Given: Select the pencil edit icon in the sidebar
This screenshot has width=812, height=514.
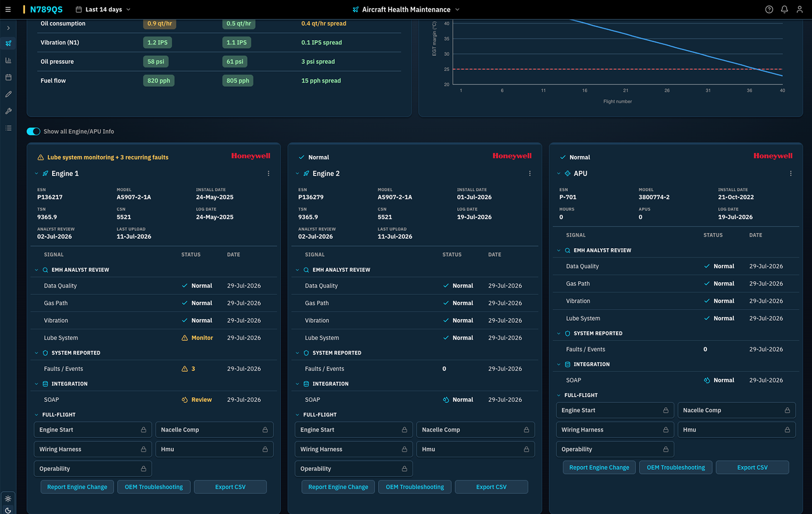Looking at the screenshot, I should click(8, 94).
